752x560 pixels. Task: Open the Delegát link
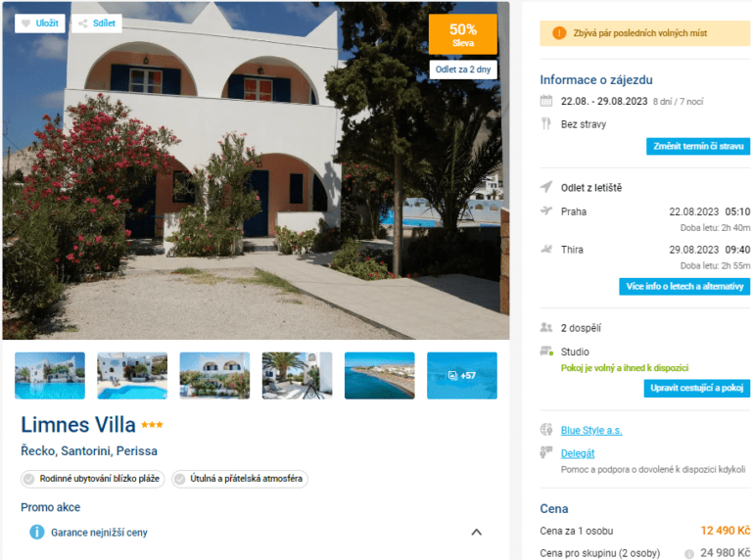[x=578, y=453]
